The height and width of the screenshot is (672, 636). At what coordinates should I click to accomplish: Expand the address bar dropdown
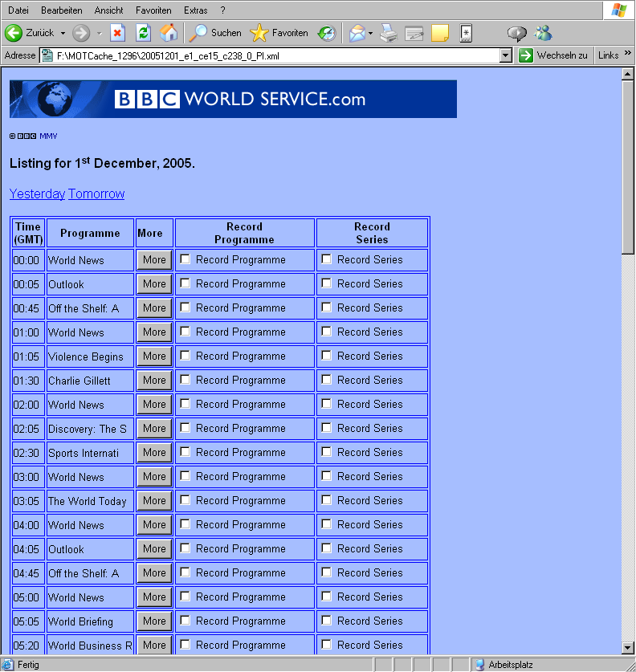point(506,55)
